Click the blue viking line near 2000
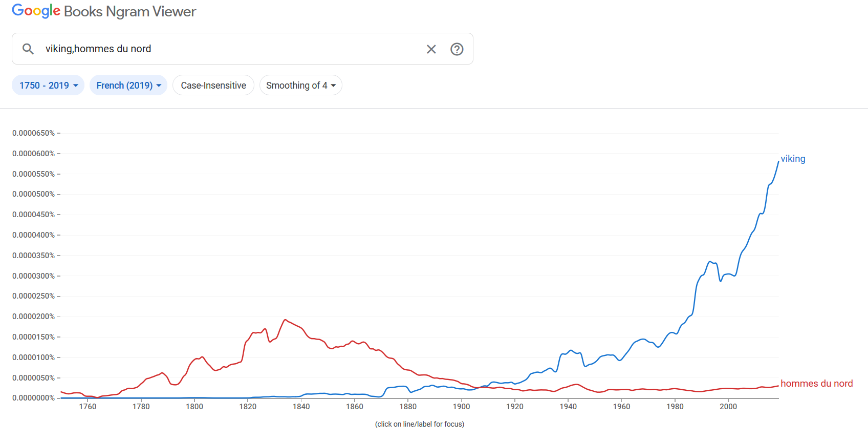This screenshot has height=442, width=868. click(728, 274)
